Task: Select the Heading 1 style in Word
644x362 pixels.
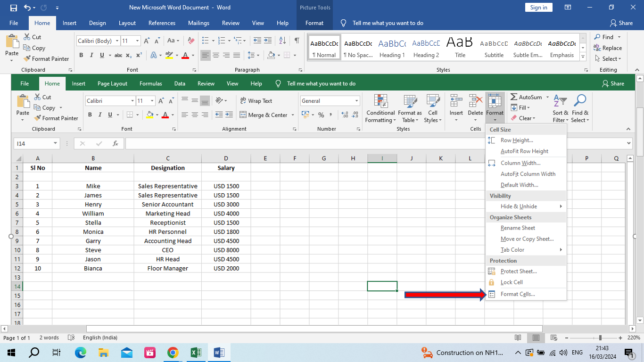Action: coord(392,48)
